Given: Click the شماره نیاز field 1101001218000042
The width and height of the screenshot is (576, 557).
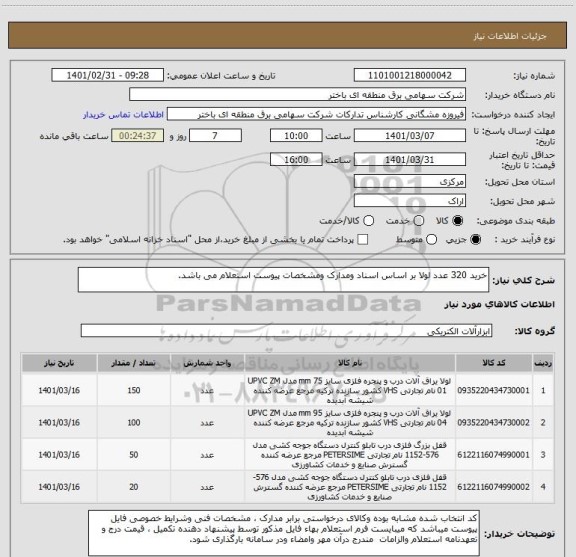Looking at the screenshot, I should [x=410, y=75].
